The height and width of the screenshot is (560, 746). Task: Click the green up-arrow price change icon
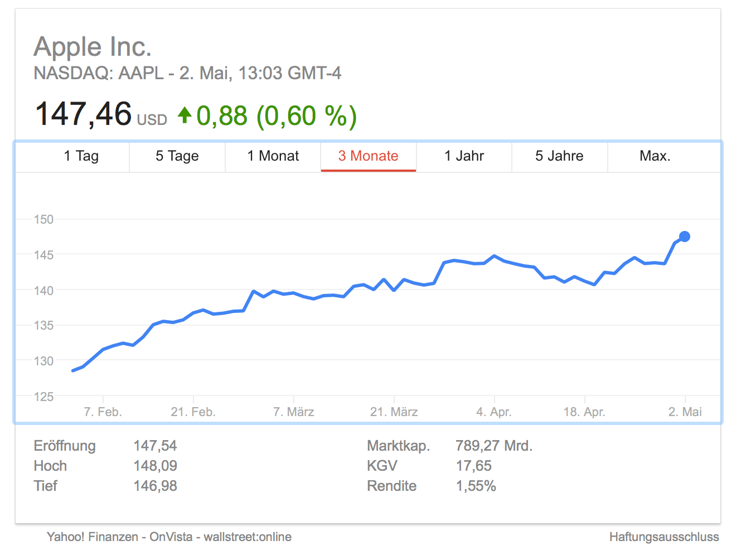pos(185,115)
